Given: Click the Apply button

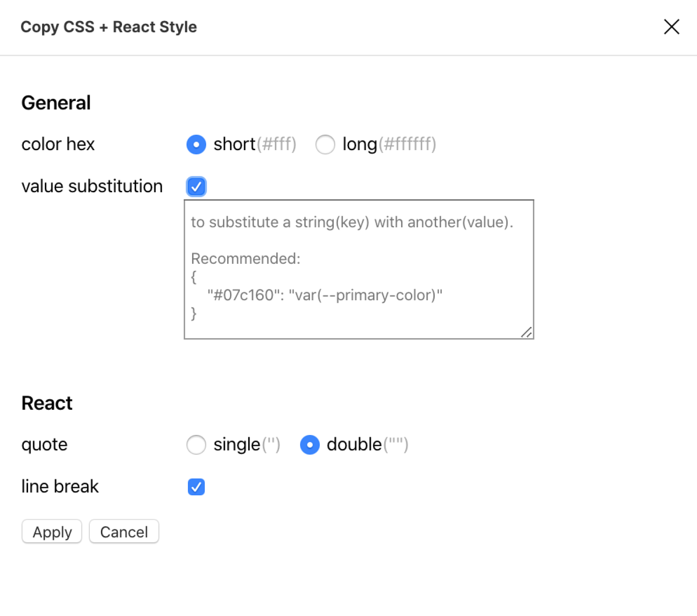Looking at the screenshot, I should 52,531.
